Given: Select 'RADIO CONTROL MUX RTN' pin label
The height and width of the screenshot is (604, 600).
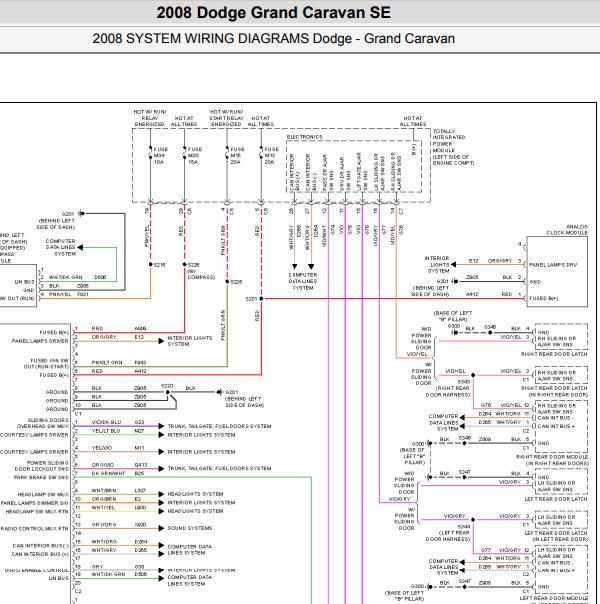Looking at the screenshot, I should click(35, 529).
